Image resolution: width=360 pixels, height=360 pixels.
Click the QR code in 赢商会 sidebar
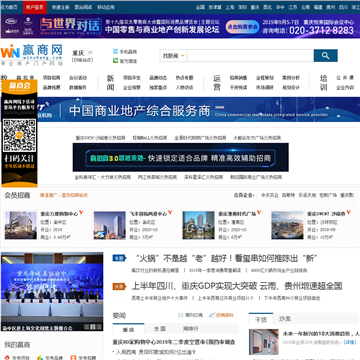click(19, 135)
